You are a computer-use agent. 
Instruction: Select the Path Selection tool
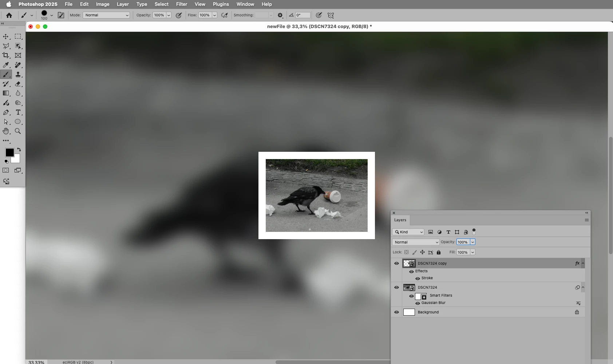pyautogui.click(x=6, y=122)
